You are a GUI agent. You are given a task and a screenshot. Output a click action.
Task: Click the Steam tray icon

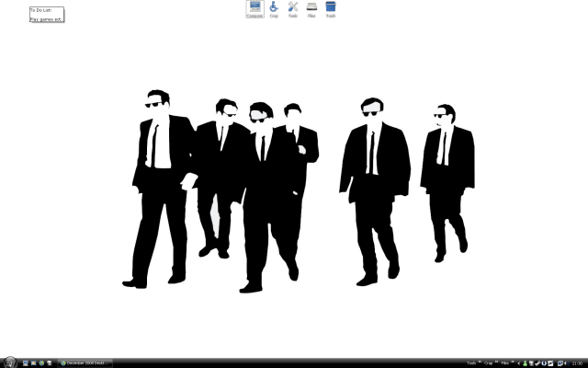(x=538, y=363)
